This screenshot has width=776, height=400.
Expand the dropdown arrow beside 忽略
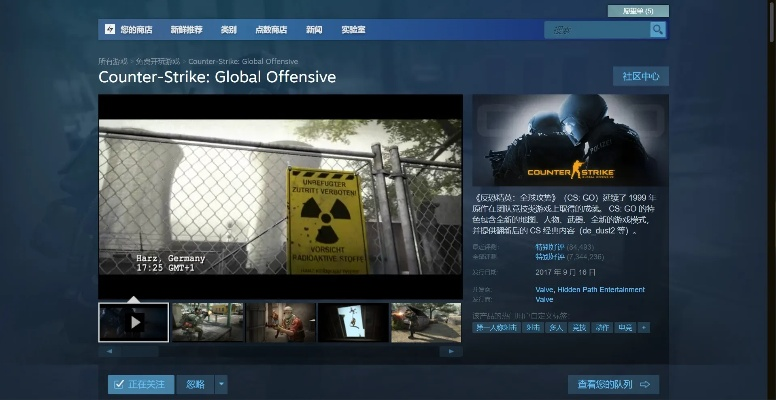221,384
